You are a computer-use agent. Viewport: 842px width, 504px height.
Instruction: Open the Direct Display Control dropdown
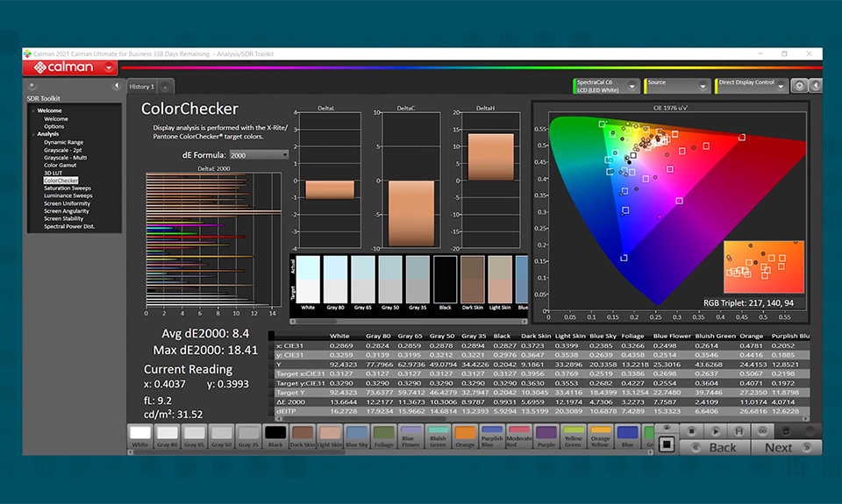click(x=780, y=86)
